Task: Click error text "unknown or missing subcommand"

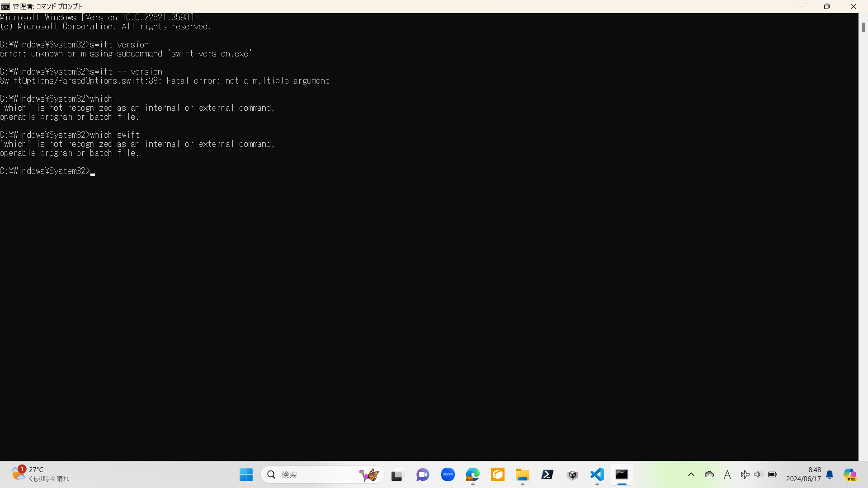Action: (97, 53)
